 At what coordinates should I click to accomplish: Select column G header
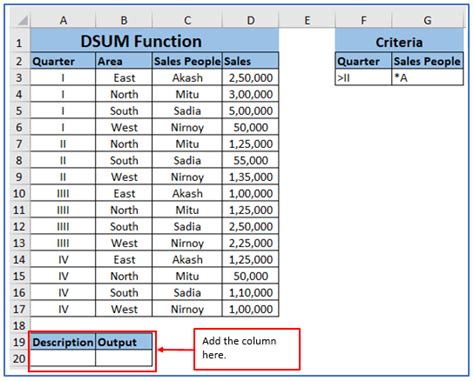tap(427, 21)
